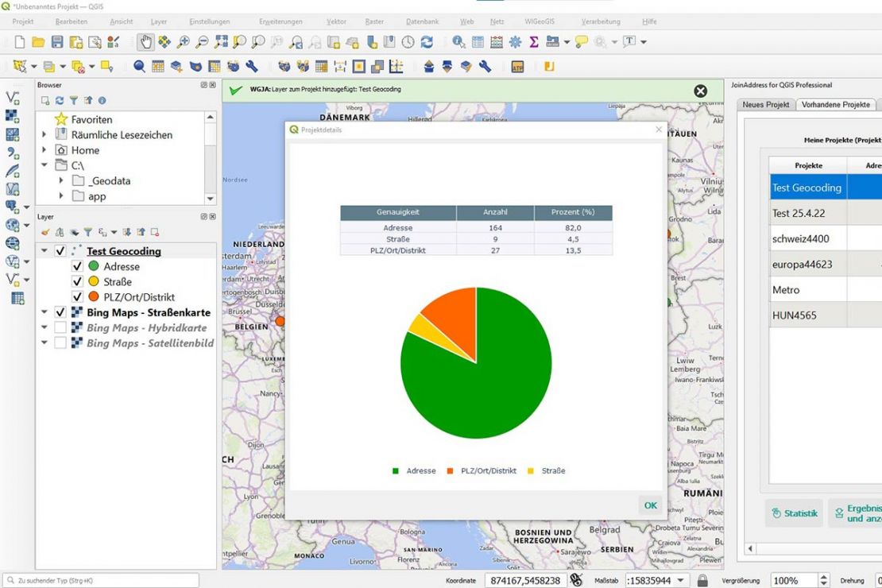The height and width of the screenshot is (588, 882).
Task: Click the JoinAddress yellow J plugin icon
Action: click(x=549, y=67)
